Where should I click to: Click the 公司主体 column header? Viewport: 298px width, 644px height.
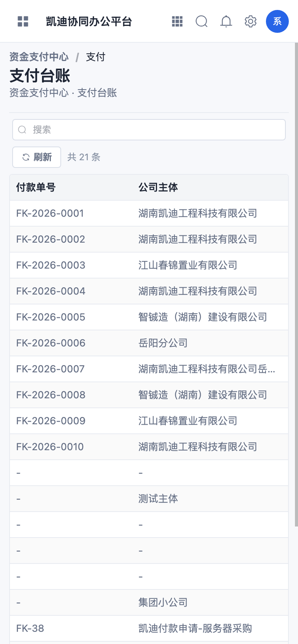[x=158, y=187]
